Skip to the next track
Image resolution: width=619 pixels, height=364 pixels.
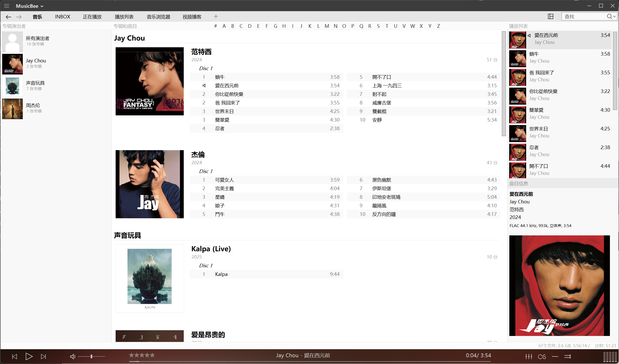(43, 356)
